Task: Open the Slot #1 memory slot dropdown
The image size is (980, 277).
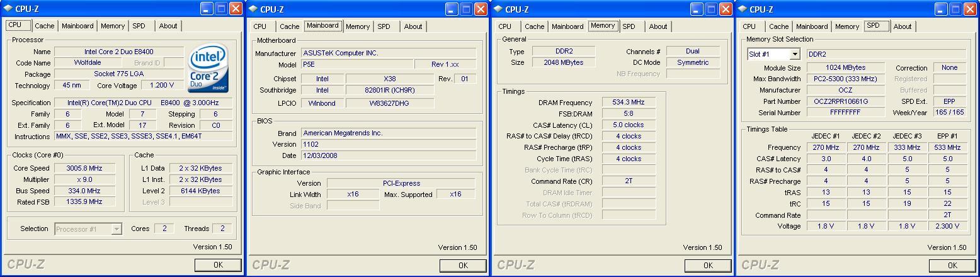Action: pyautogui.click(x=794, y=55)
